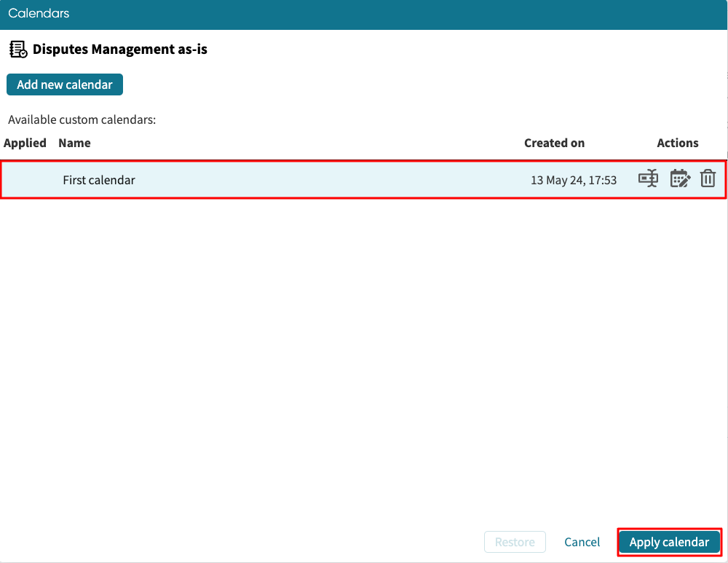Screen dimensions: 728x563
Task: Click inside the highlighted calendar entry
Action: click(364, 179)
